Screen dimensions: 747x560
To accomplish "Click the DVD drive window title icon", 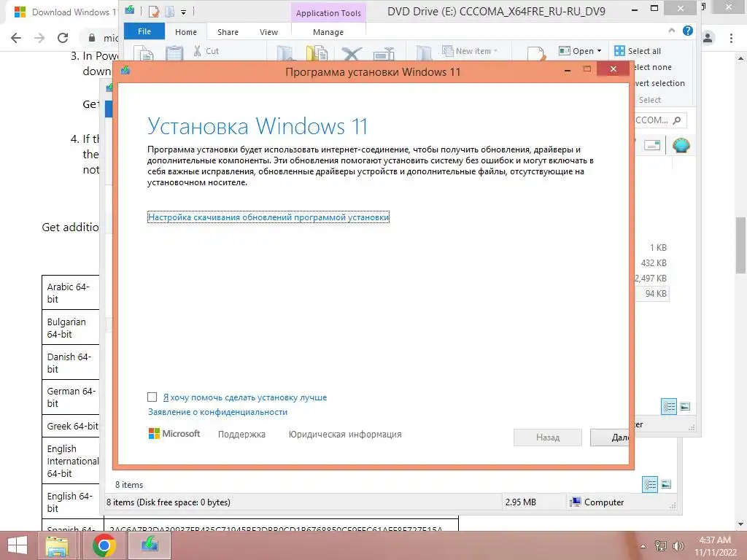I will pyautogui.click(x=130, y=10).
